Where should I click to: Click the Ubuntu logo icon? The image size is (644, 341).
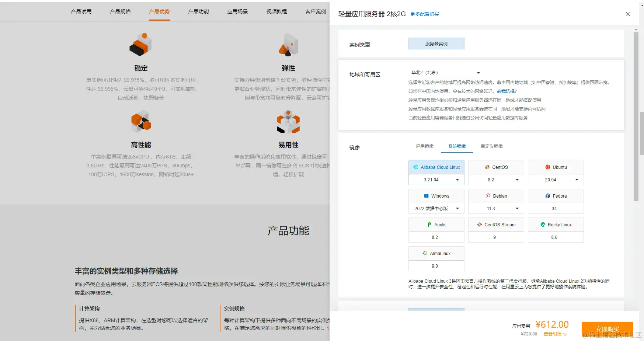(x=548, y=167)
